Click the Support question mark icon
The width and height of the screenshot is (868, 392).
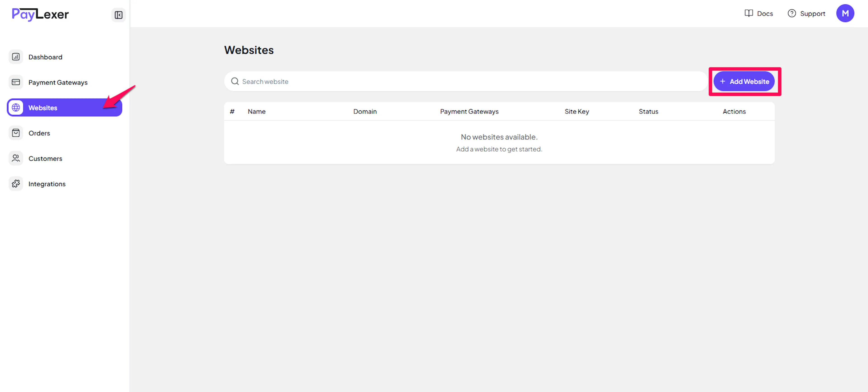pyautogui.click(x=792, y=14)
